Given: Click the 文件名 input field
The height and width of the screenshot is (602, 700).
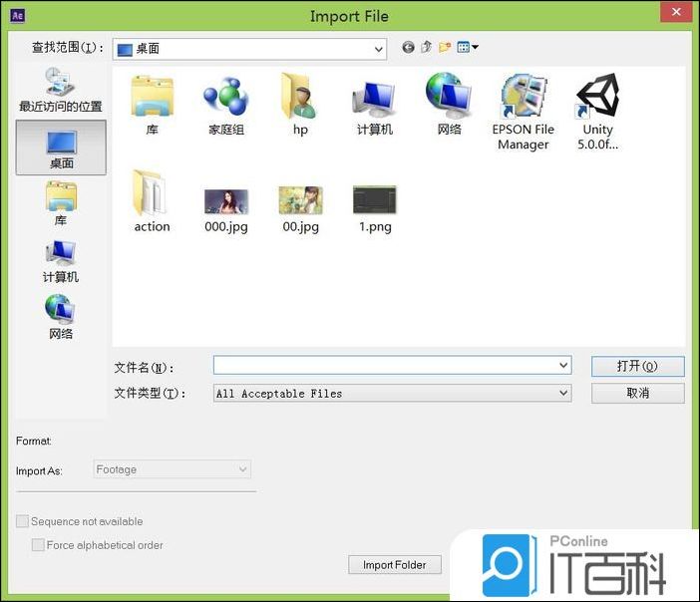Looking at the screenshot, I should [393, 366].
